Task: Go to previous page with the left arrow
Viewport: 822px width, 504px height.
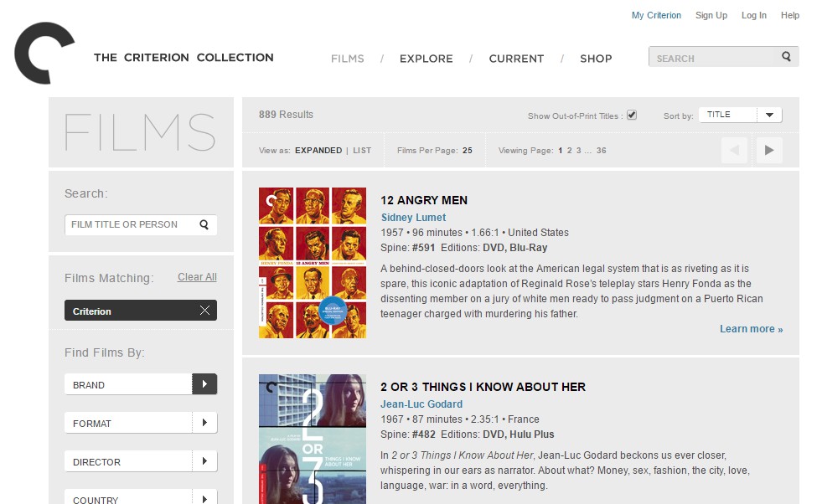Action: point(734,151)
